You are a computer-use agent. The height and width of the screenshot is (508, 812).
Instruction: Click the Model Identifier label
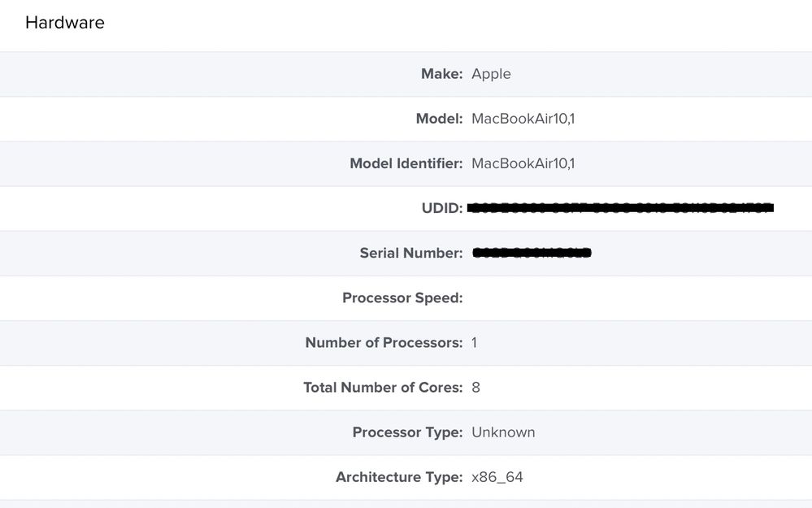click(x=406, y=163)
